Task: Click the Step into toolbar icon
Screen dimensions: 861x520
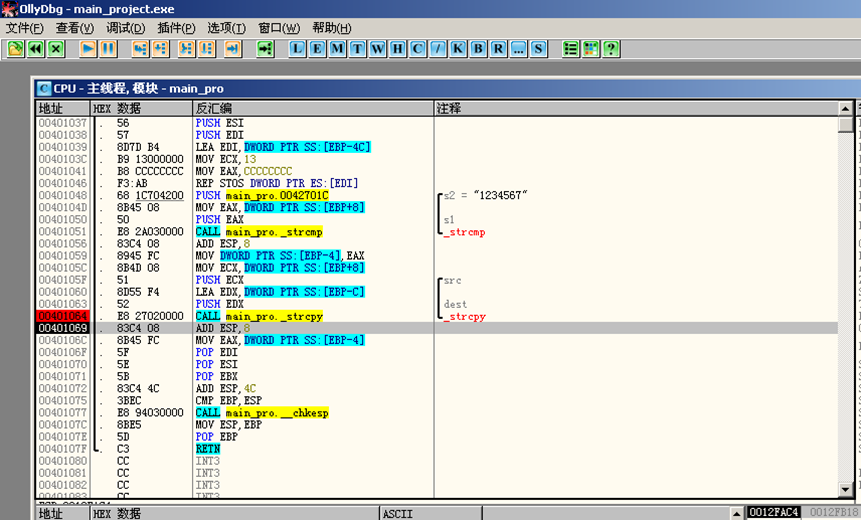Action: click(138, 48)
